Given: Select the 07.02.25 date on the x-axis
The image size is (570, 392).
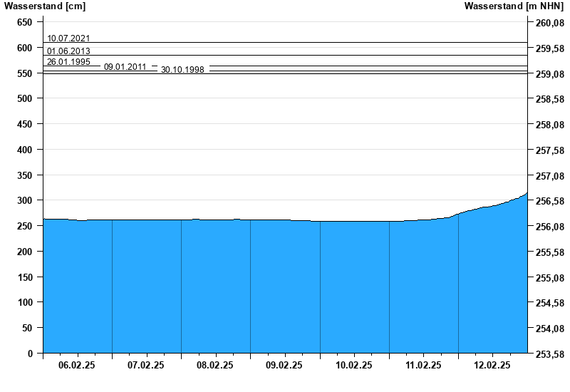Looking at the screenshot, I should (146, 365).
